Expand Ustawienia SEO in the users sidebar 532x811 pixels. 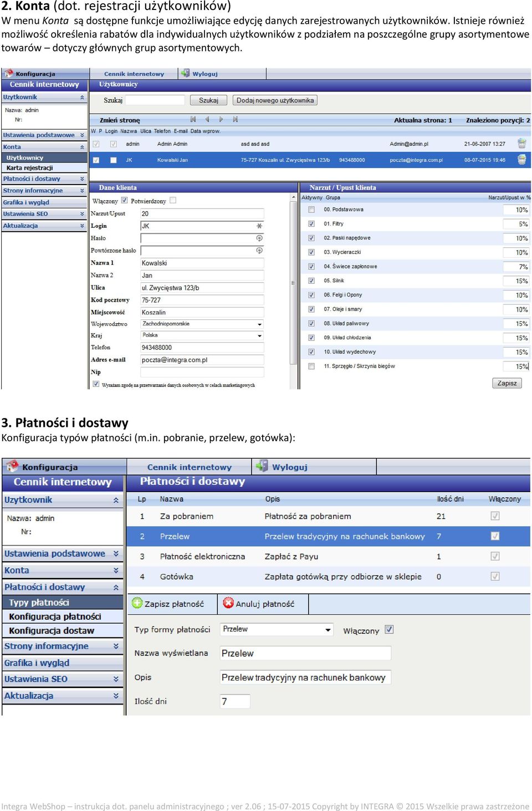point(82,214)
